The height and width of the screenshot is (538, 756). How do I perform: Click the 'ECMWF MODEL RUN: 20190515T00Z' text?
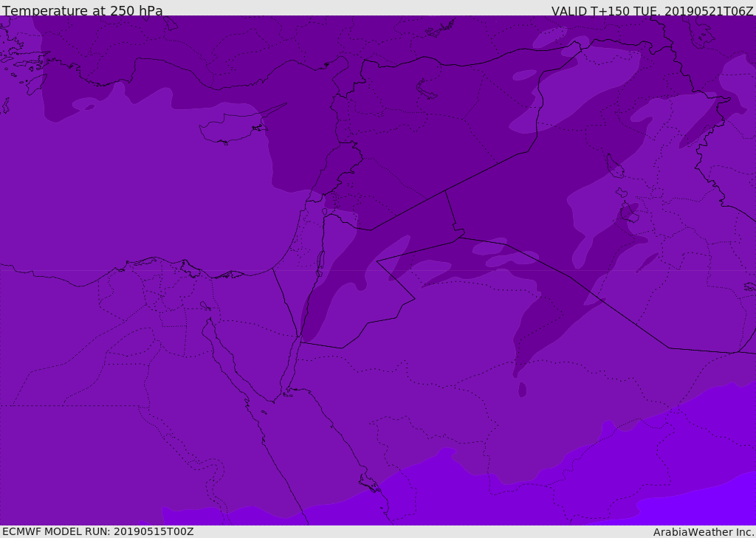coord(98,531)
